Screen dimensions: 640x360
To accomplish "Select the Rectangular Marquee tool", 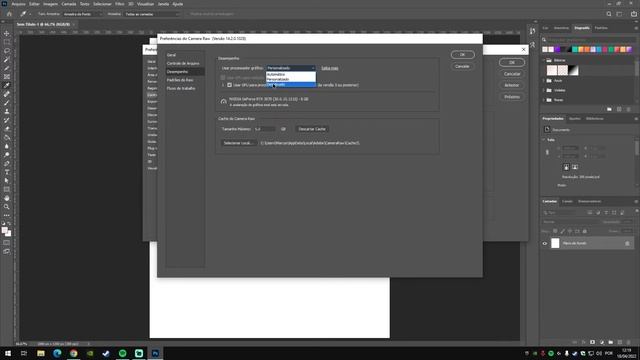I will point(7,42).
